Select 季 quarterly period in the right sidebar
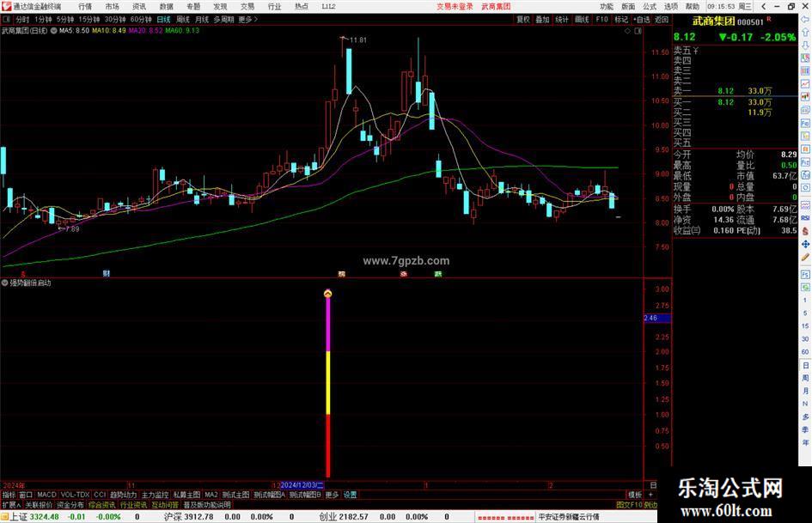The width and height of the screenshot is (812, 523). (805, 429)
